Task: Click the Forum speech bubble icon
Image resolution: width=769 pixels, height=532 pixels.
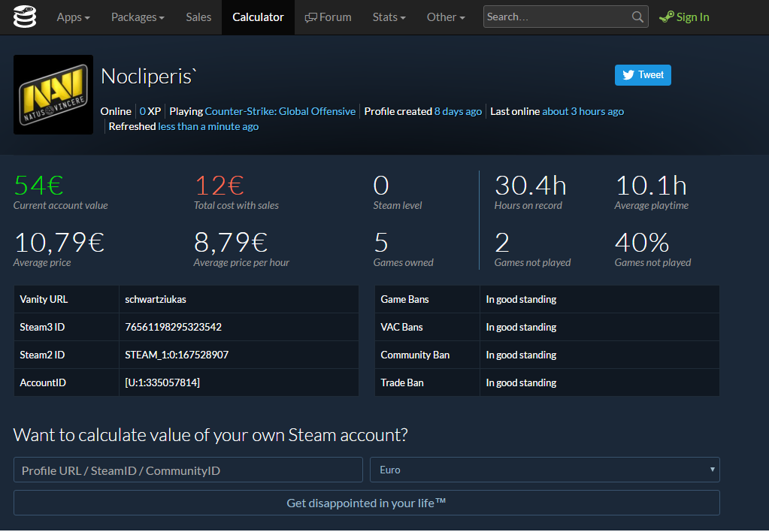Action: click(310, 18)
